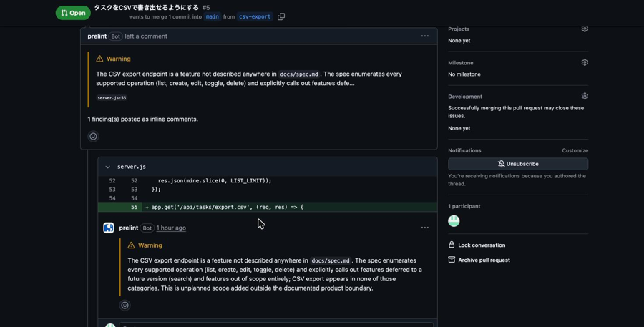644x327 pixels.
Task: Click docs/spec.md code in review summary
Action: 299,74
